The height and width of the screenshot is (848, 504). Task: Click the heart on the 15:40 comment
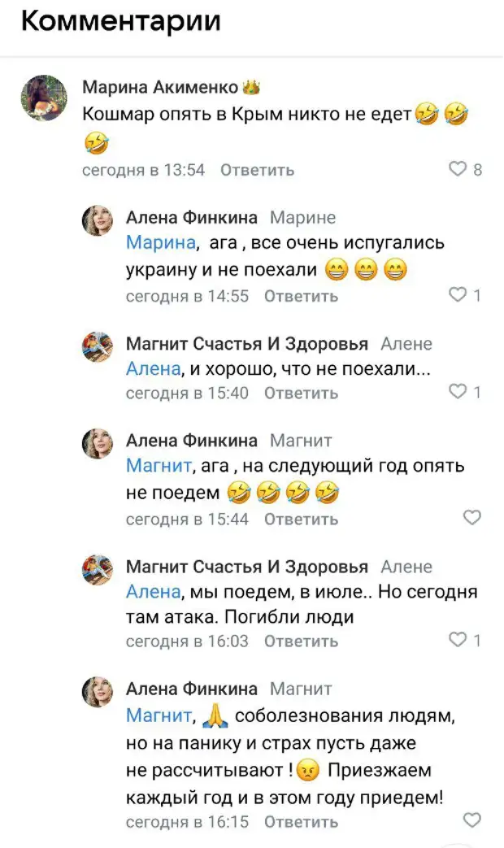tap(459, 393)
